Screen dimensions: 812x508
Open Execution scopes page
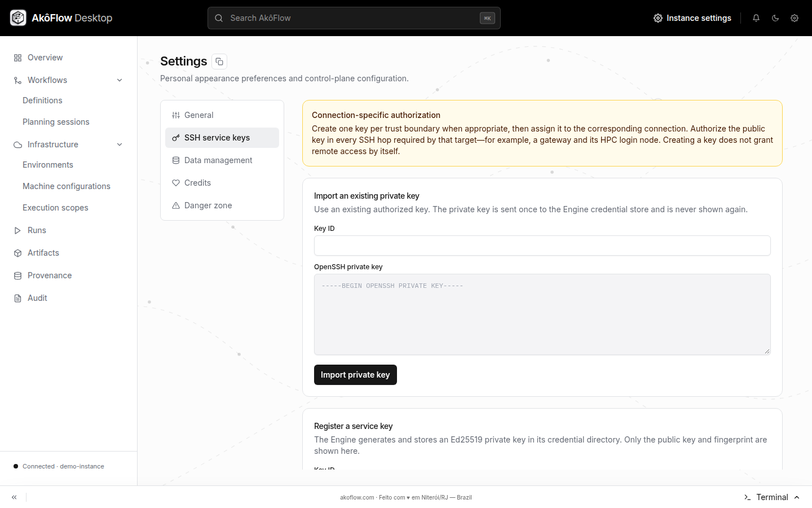(55, 208)
